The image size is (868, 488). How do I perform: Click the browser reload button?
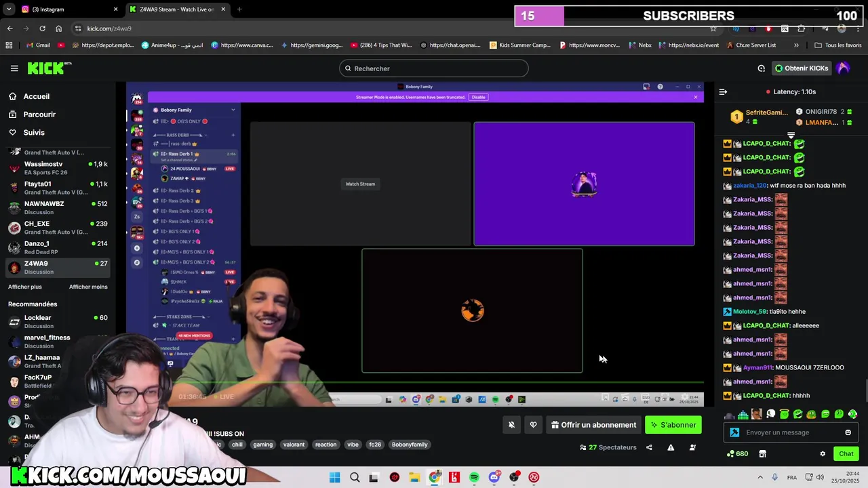[x=42, y=28]
